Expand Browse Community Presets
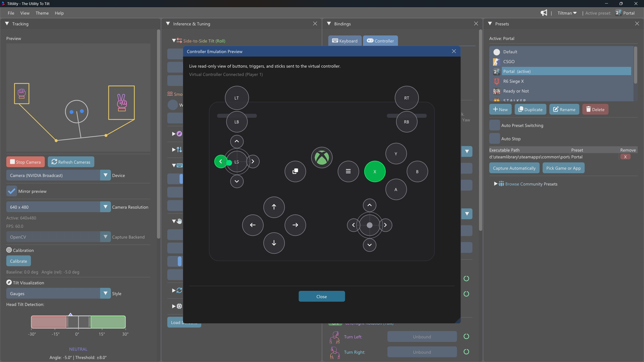644x362 pixels. pyautogui.click(x=496, y=184)
